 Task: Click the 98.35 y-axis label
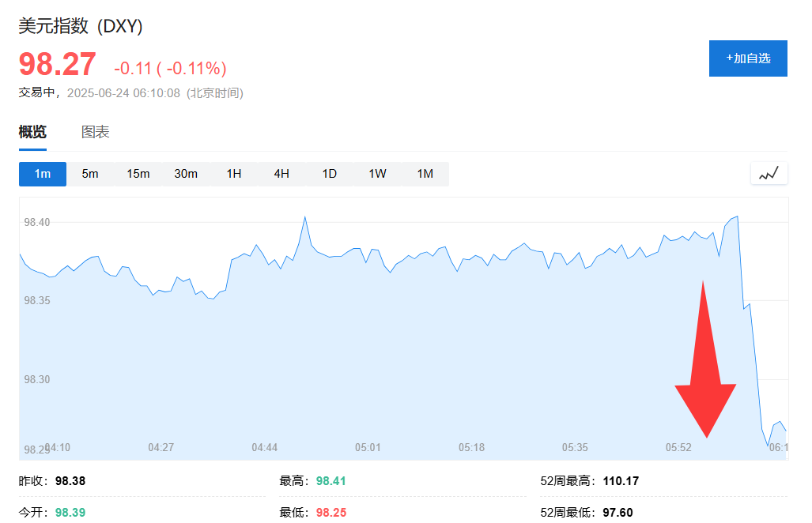[37, 300]
